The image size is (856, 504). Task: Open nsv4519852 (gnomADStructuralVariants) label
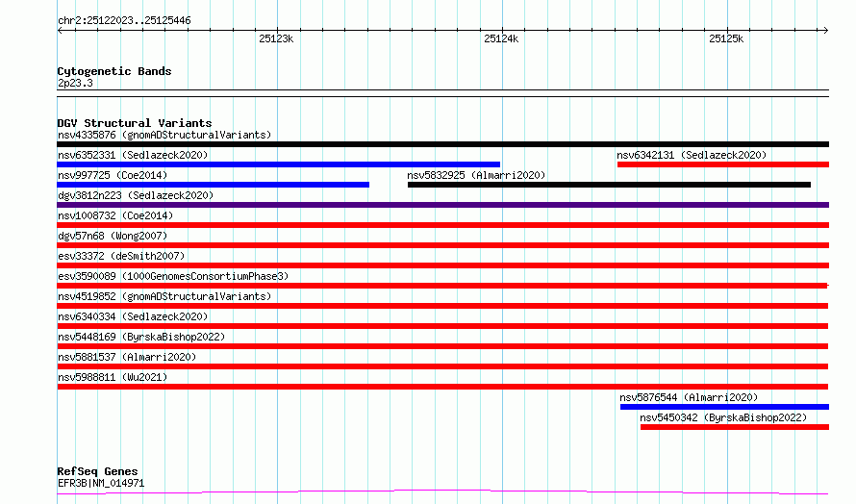pos(164,296)
